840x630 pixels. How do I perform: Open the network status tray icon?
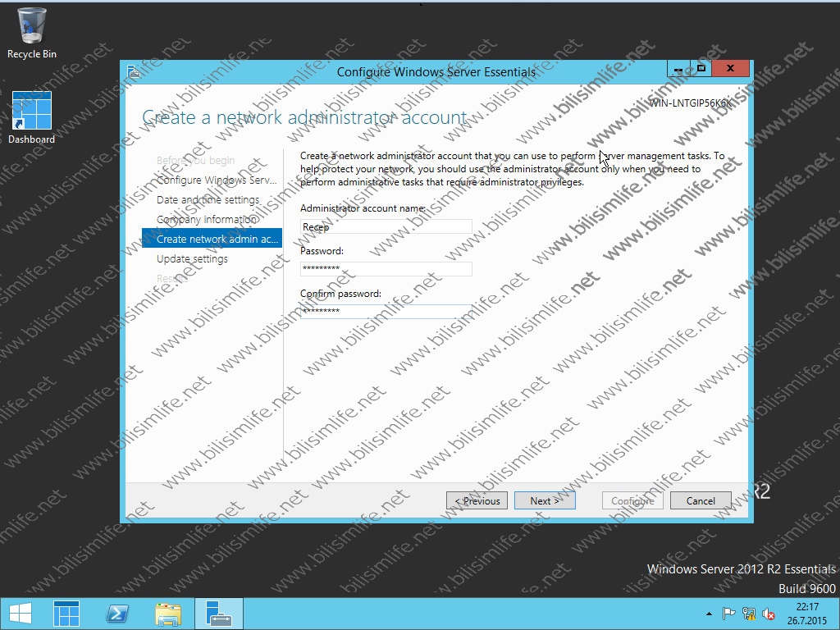(749, 614)
